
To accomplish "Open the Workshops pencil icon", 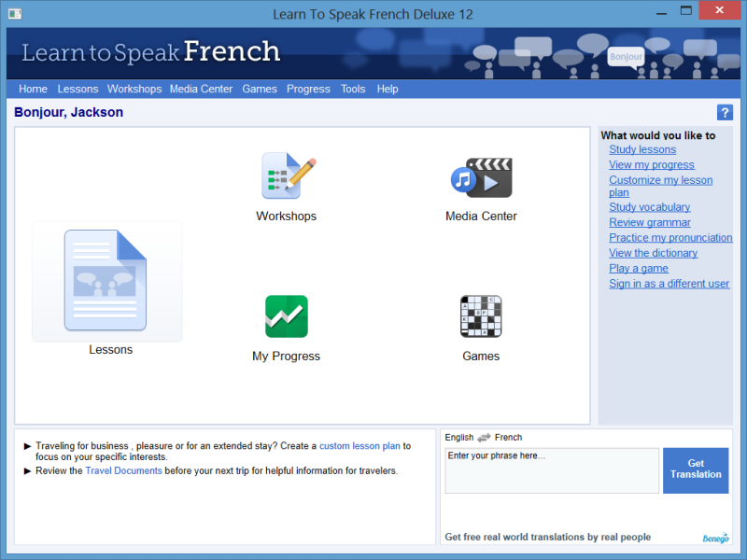I will (x=289, y=175).
